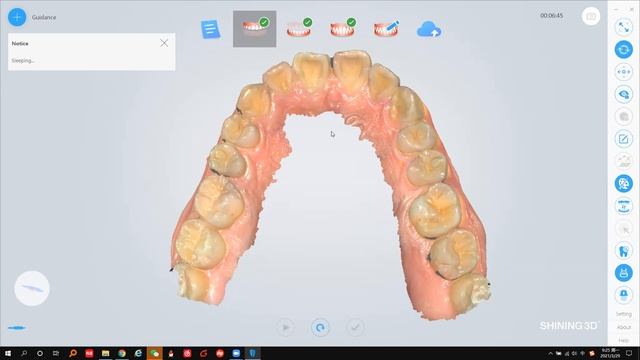Open the pencil edit square tool

pyautogui.click(x=624, y=139)
